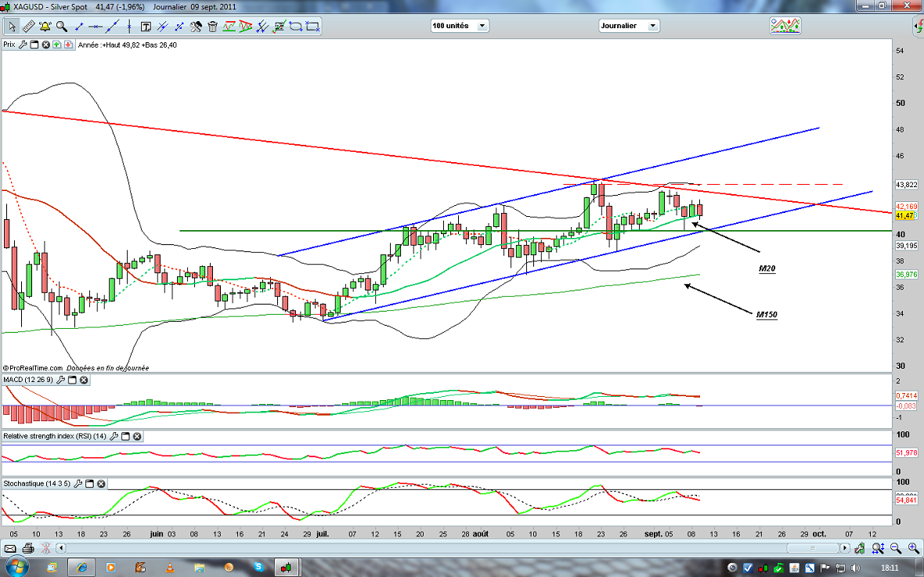This screenshot has width=924, height=577.
Task: Expand the right side panel arrow
Action: [918, 27]
